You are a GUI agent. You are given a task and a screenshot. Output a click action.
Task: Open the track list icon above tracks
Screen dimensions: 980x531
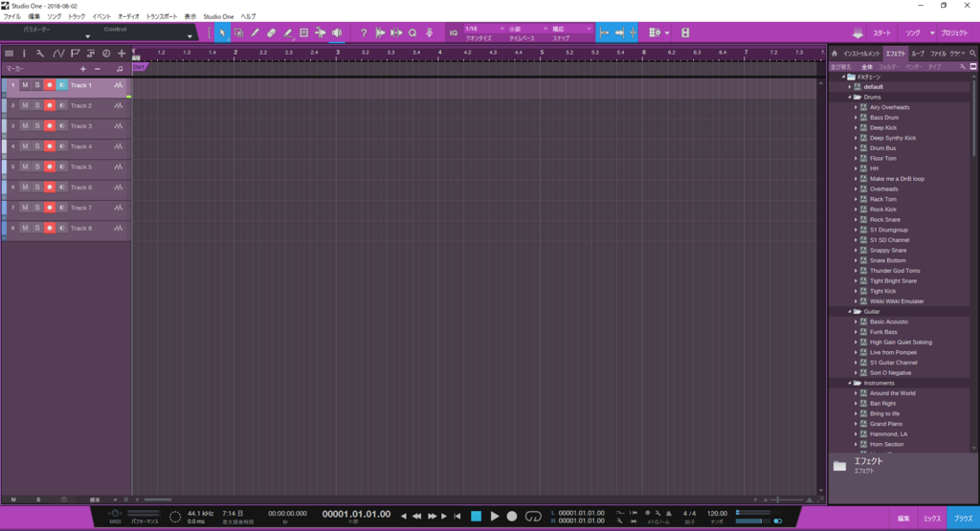tap(9, 54)
